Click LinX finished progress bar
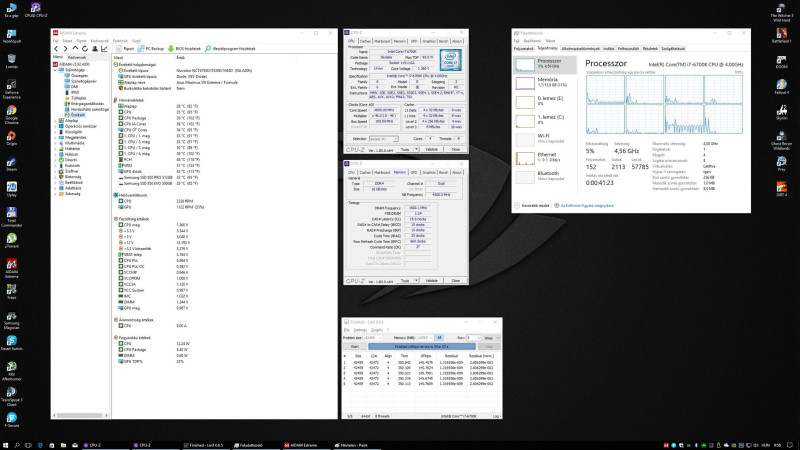 421,346
